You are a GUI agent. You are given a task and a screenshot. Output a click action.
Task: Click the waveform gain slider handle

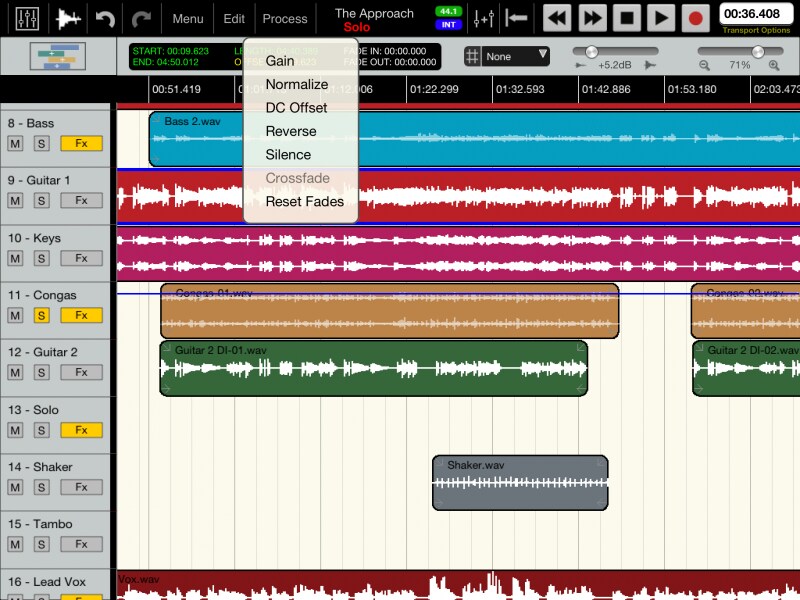pos(592,51)
